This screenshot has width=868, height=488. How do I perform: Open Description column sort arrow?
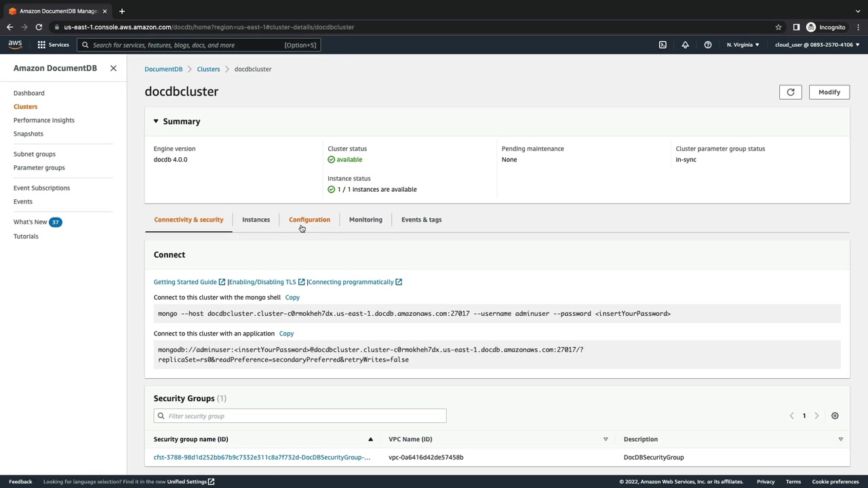[840, 439]
